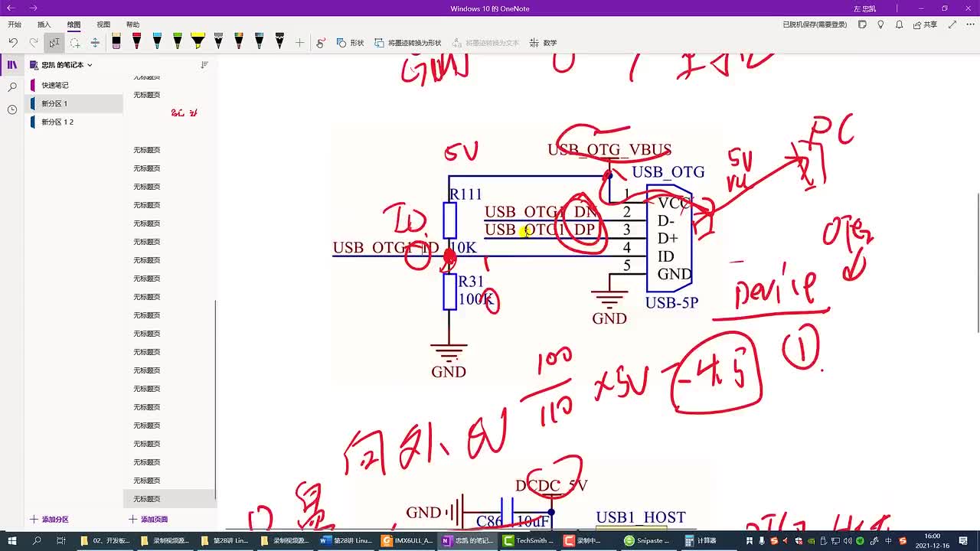This screenshot has height=551, width=980.
Task: Click 将墨迹转换为形状 ink to shape
Action: click(408, 43)
